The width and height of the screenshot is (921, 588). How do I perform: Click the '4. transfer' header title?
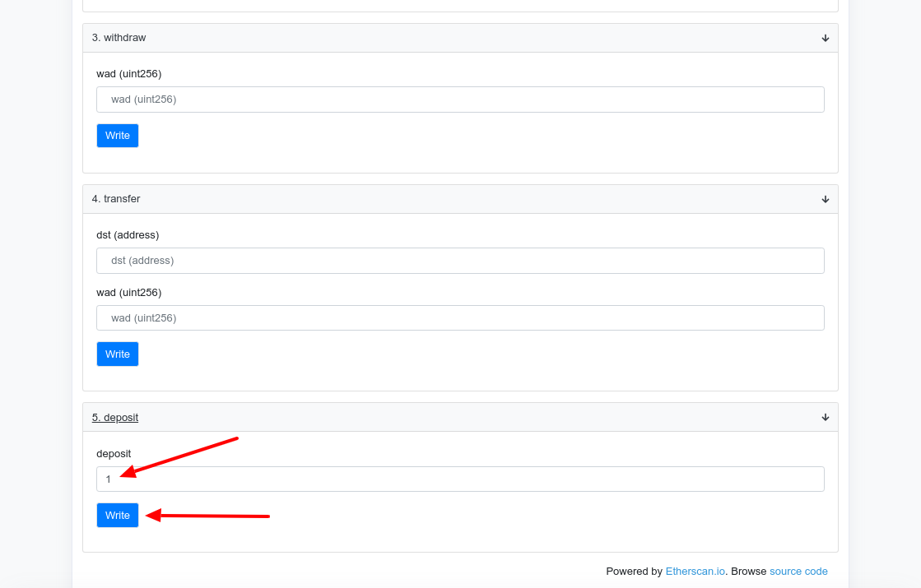tap(115, 199)
